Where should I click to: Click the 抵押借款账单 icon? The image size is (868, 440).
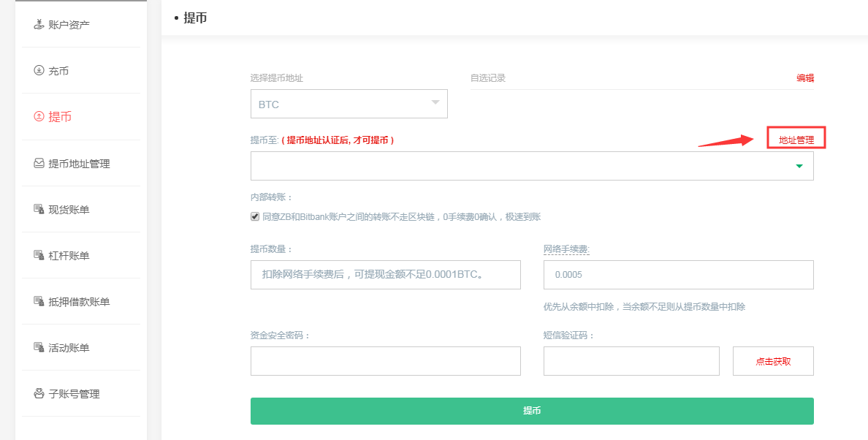click(x=37, y=300)
